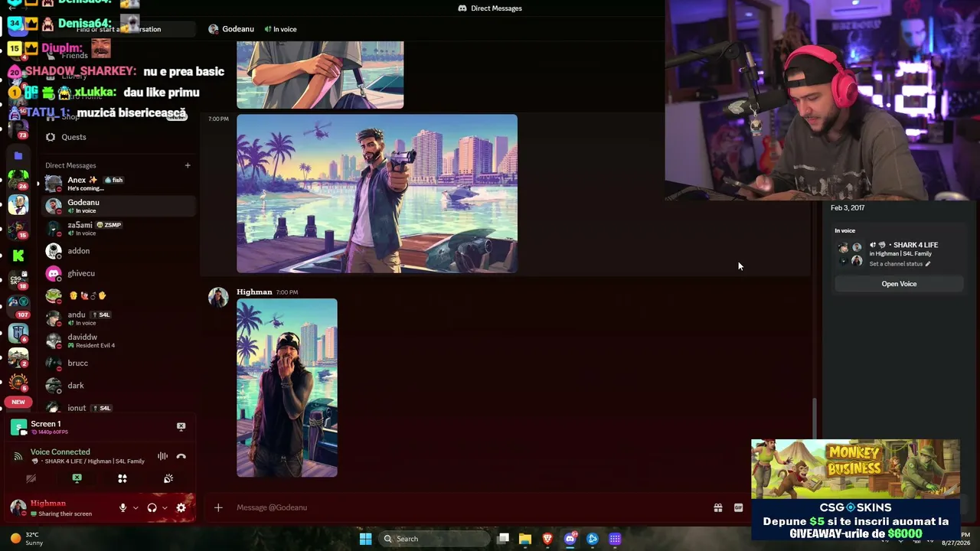Stop streaming Screen 1
This screenshot has width=980, height=551.
point(181,426)
